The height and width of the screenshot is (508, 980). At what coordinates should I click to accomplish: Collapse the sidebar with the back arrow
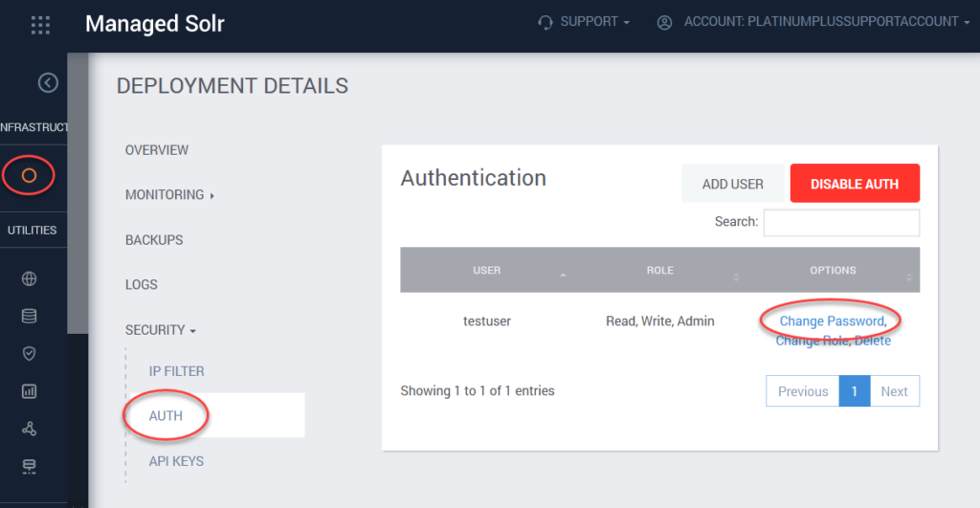coord(48,82)
